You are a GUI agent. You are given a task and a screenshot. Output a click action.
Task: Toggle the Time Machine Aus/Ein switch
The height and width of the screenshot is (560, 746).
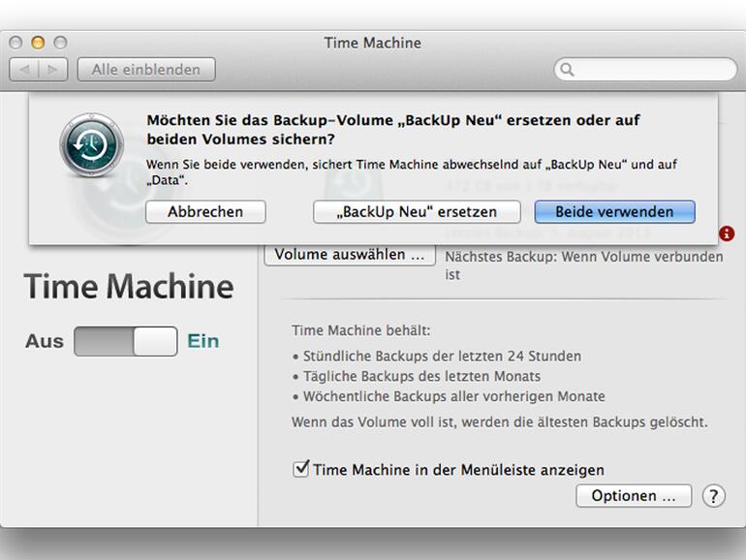click(126, 341)
